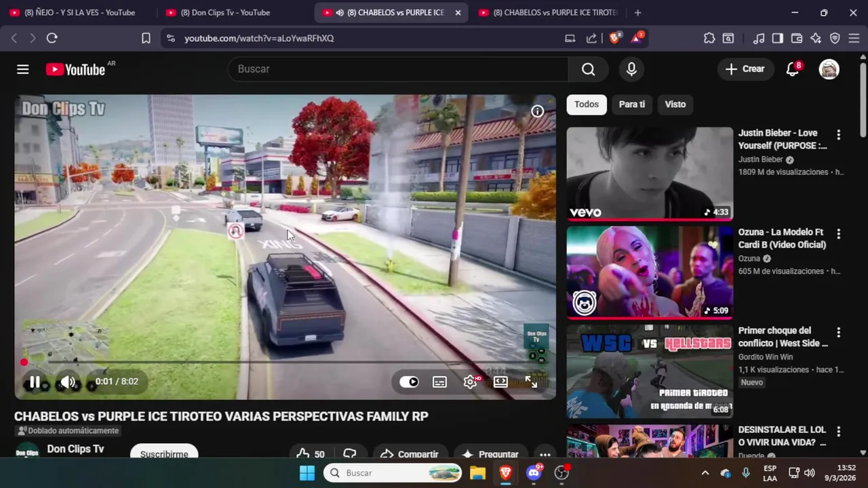The width and height of the screenshot is (868, 488).
Task: Open Ozuna La Modelo thumbnail
Action: coord(650,272)
